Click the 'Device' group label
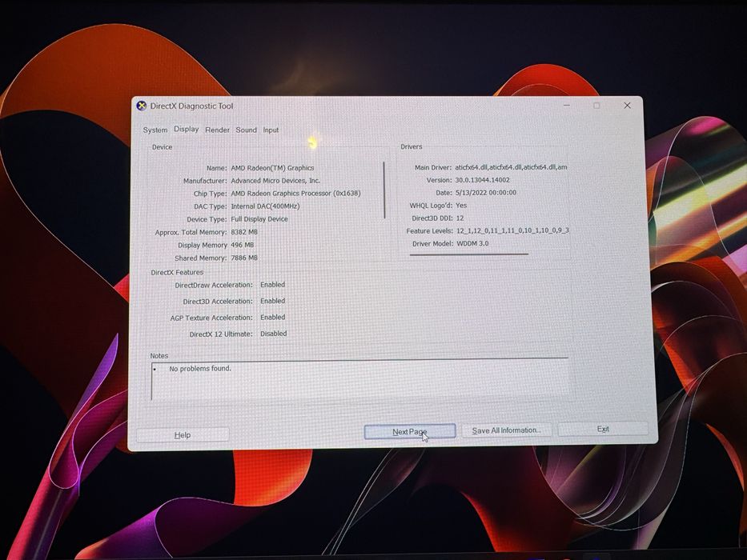This screenshot has width=747, height=560. click(162, 147)
